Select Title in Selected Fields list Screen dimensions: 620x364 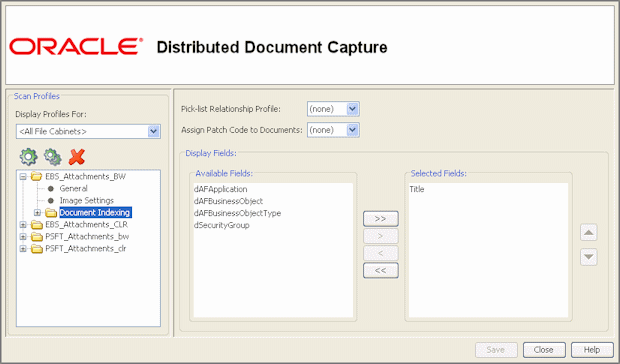click(x=417, y=189)
